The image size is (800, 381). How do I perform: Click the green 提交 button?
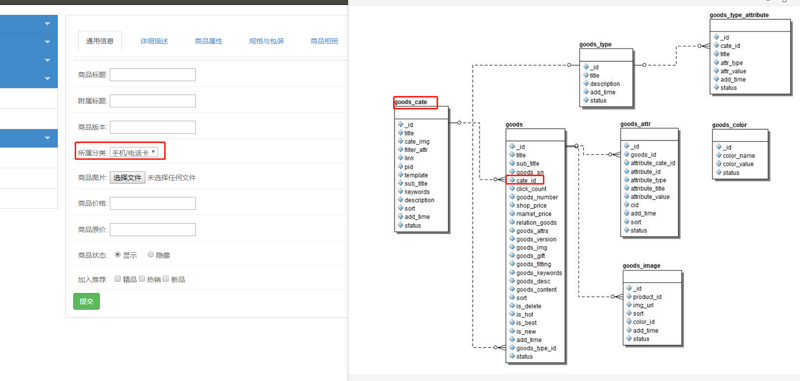pos(86,301)
